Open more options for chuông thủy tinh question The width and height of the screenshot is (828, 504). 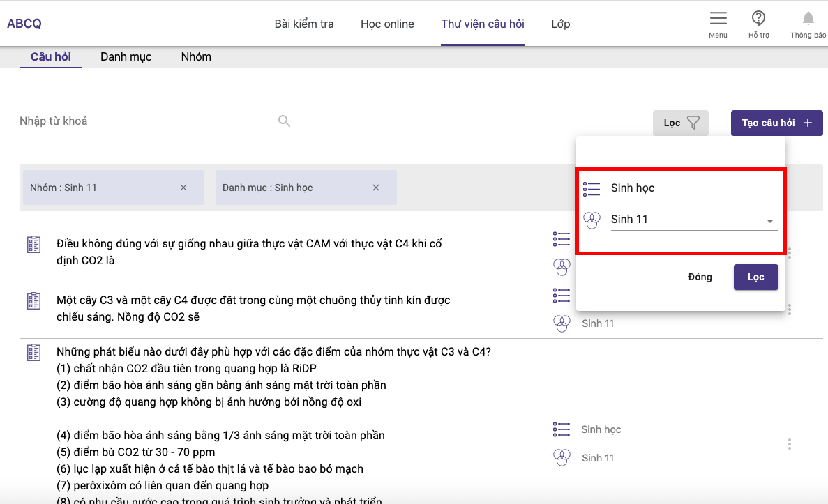coord(790,310)
